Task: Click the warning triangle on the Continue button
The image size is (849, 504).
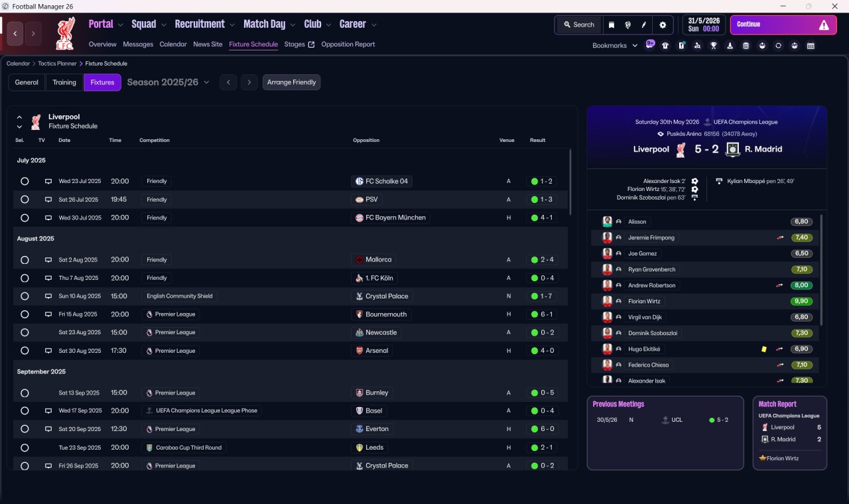Action: (824, 25)
